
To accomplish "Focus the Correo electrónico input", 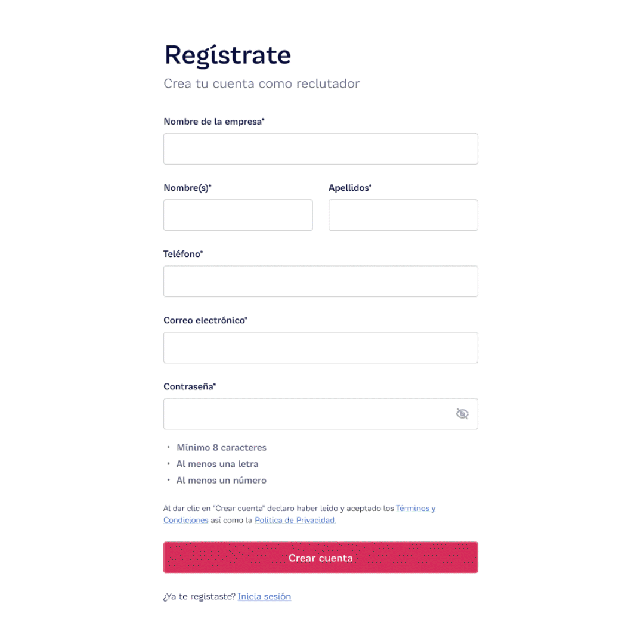I will 320,348.
